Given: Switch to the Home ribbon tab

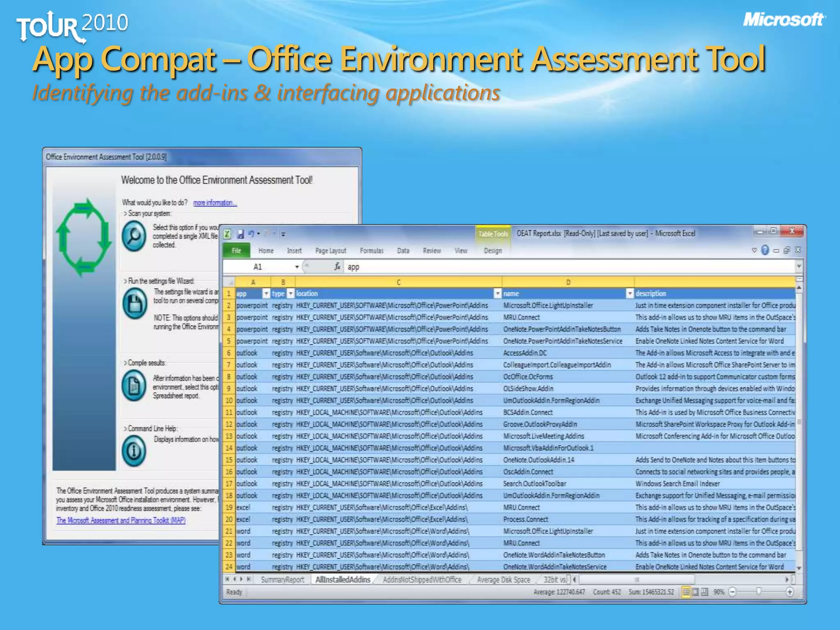Looking at the screenshot, I should click(266, 251).
